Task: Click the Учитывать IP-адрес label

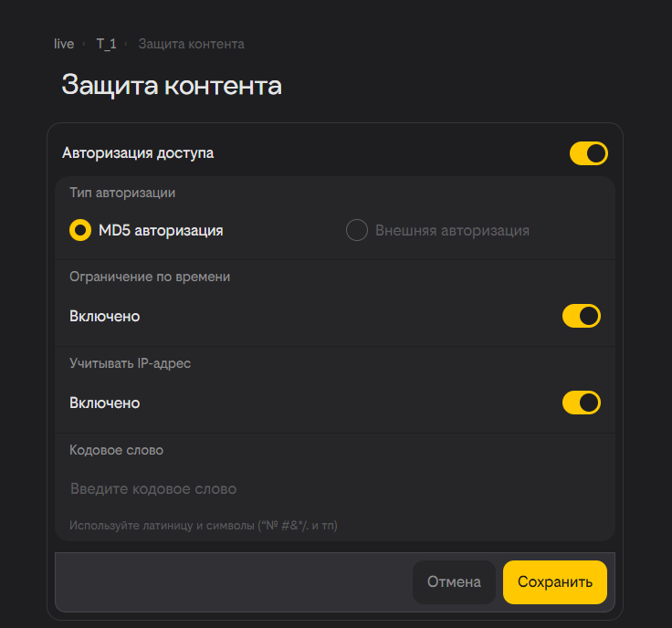Action: [130, 363]
